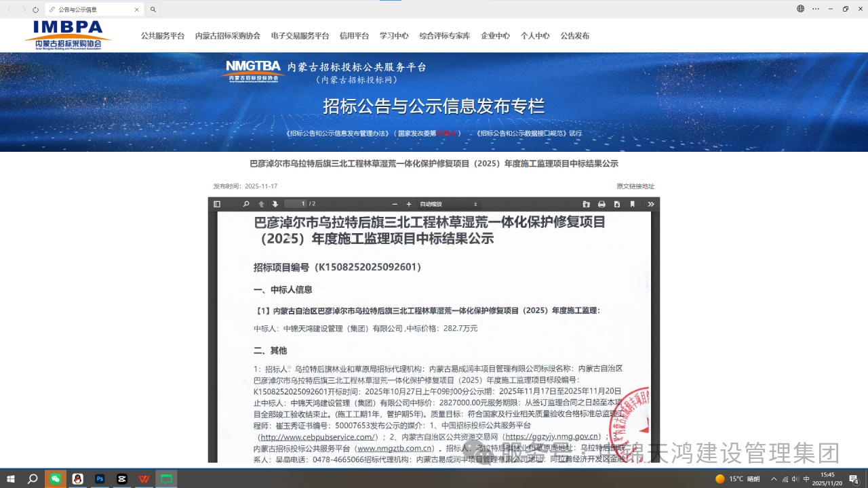Click the PDF page number input field
The width and height of the screenshot is (868, 488).
point(298,203)
